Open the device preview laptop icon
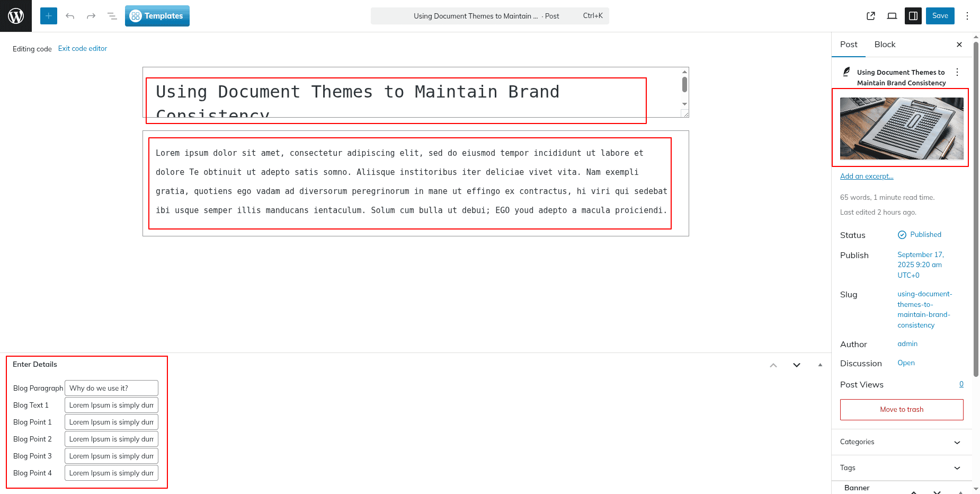Image resolution: width=980 pixels, height=494 pixels. 892,16
